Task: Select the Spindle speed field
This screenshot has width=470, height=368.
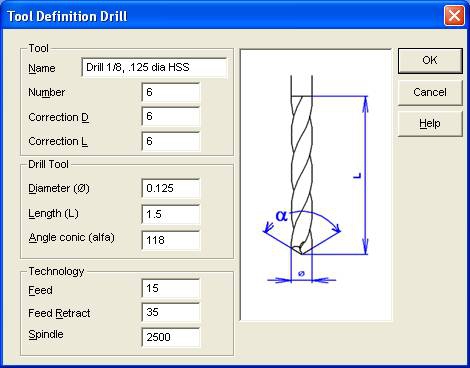Action: (171, 337)
